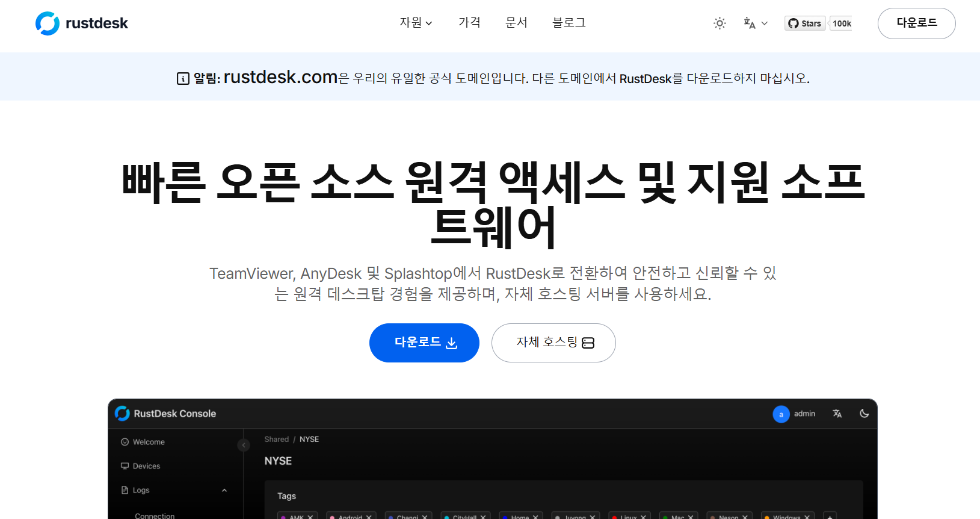Select Devices in the console sidebar
The image size is (980, 519).
click(x=140, y=466)
